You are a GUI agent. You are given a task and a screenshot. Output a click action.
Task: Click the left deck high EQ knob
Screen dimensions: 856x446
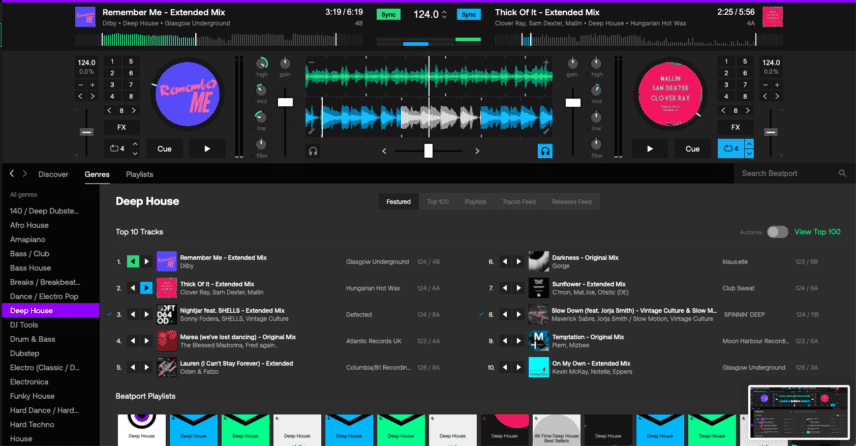(262, 63)
